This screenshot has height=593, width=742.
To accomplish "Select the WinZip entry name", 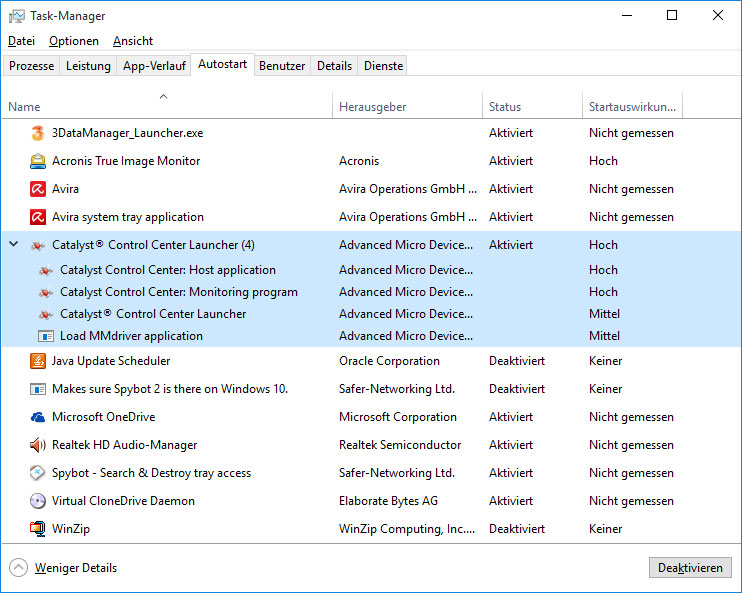I will click(x=71, y=529).
